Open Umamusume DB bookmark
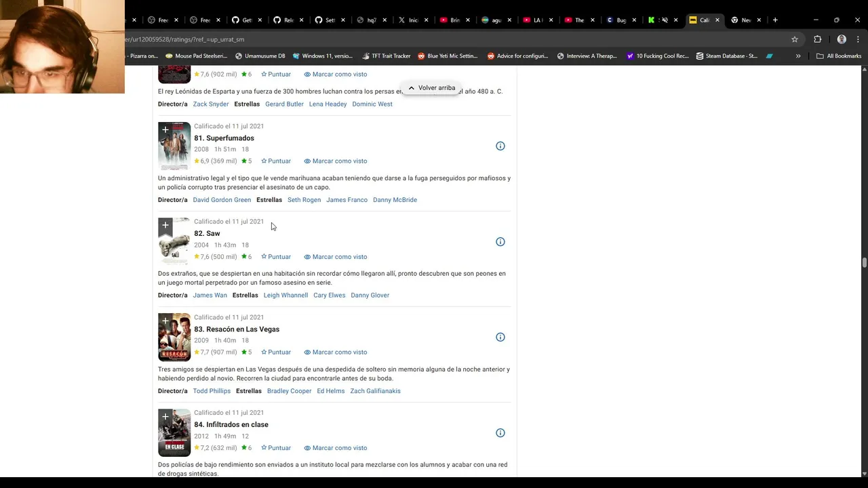Screen dimensions: 868x488 260,56
